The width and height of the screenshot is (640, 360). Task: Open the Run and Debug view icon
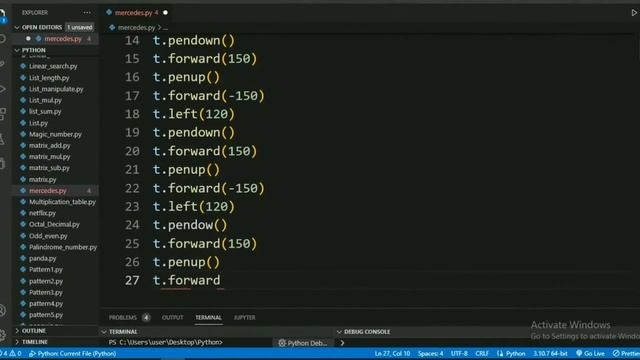(2, 89)
